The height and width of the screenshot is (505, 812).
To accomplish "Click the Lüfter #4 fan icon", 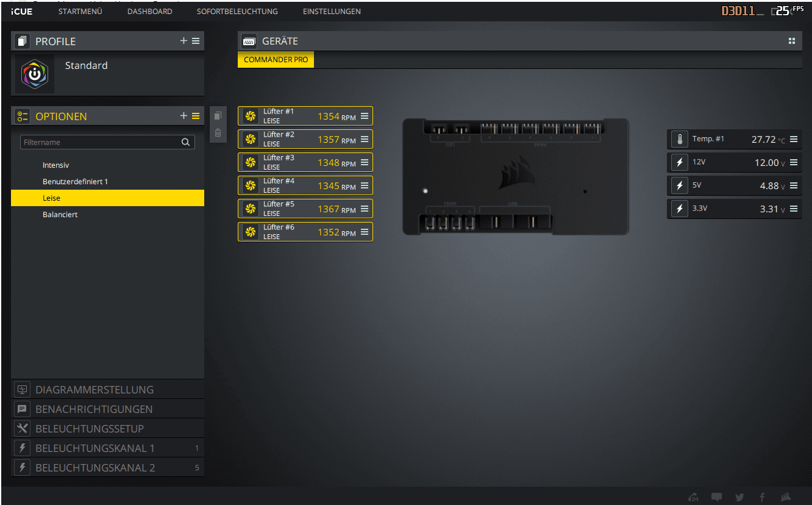I will click(x=250, y=185).
